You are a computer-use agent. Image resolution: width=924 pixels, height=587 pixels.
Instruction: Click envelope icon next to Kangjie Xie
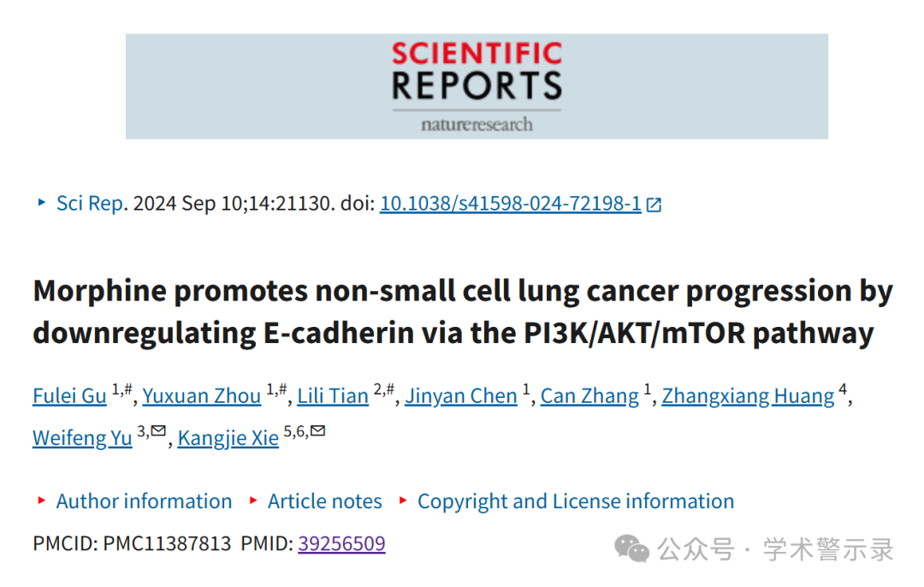317,430
